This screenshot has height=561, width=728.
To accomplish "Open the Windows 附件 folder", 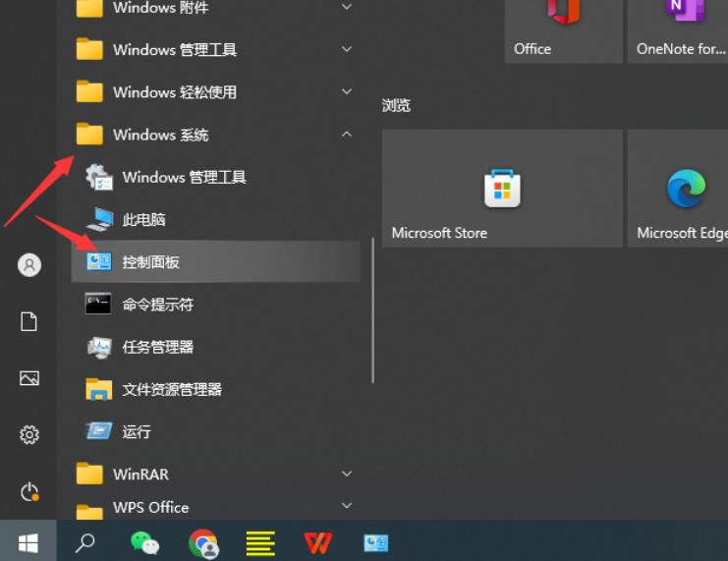I will point(216,8).
